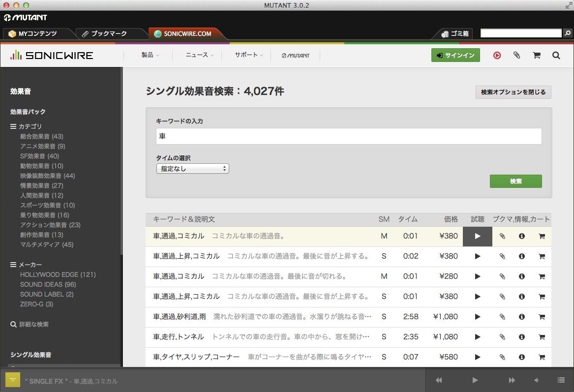Open 詳細な検索 link in sidebar
Viewport: 574px width, 392px height.
coord(30,324)
